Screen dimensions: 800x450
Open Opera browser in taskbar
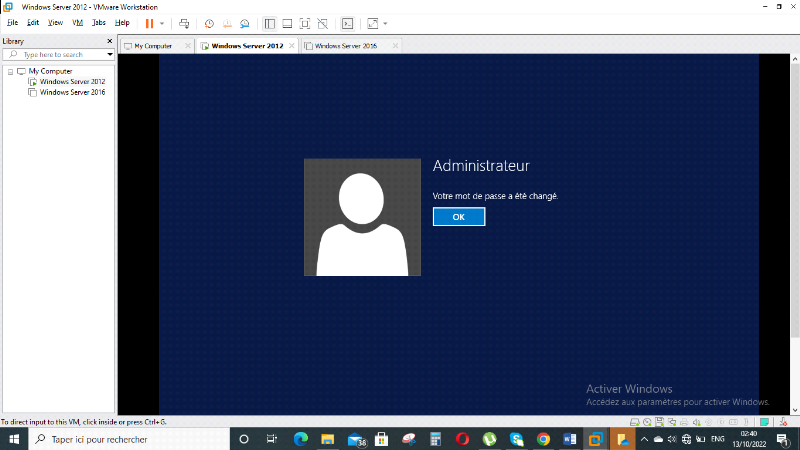[x=462, y=439]
